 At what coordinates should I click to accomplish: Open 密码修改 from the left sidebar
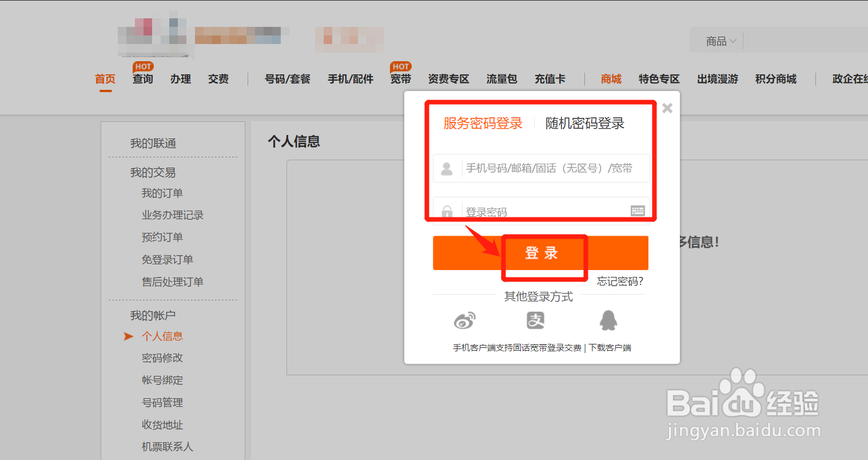point(162,358)
